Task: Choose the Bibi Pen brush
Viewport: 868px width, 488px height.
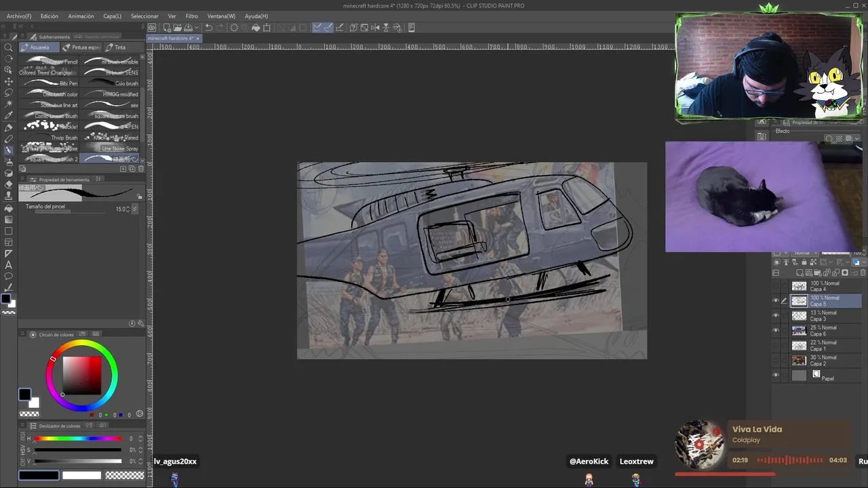Action: 50,83
